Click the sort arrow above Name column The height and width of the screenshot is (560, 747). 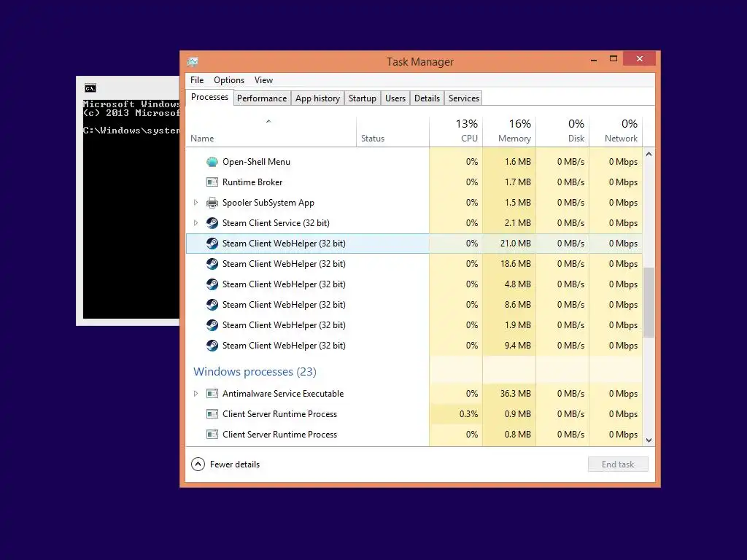268,122
